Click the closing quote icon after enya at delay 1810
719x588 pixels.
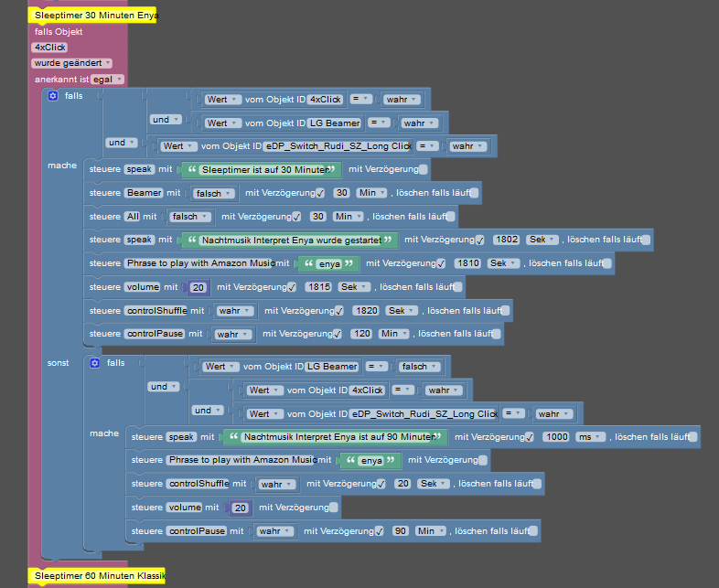[x=349, y=263]
